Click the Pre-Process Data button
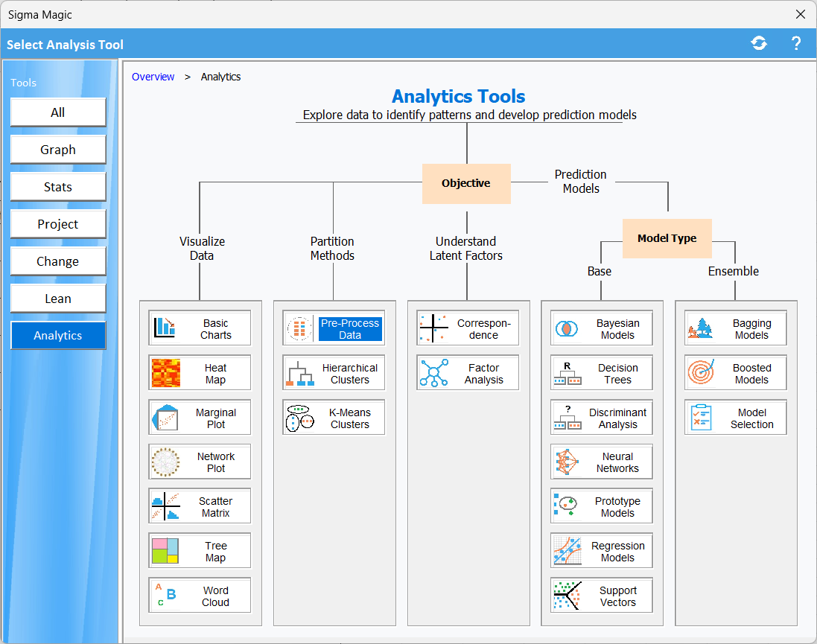 334,328
